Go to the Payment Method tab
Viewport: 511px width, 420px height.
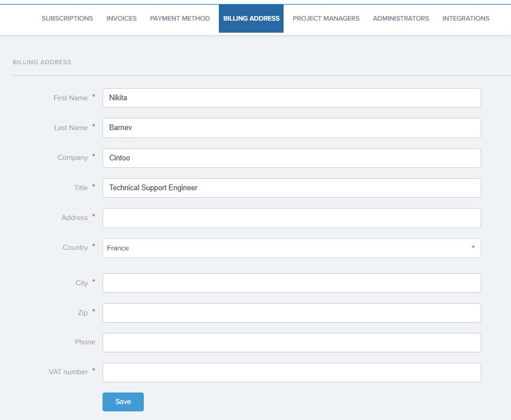(179, 18)
